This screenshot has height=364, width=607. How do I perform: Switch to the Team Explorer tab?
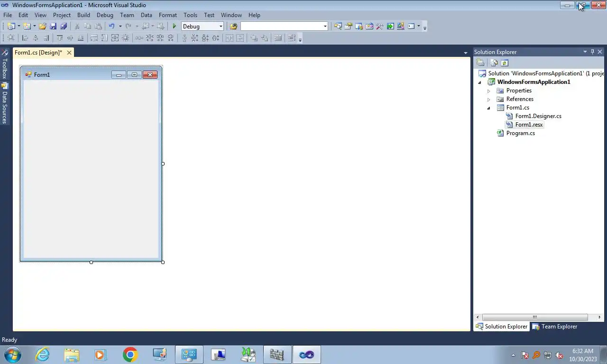554,327
